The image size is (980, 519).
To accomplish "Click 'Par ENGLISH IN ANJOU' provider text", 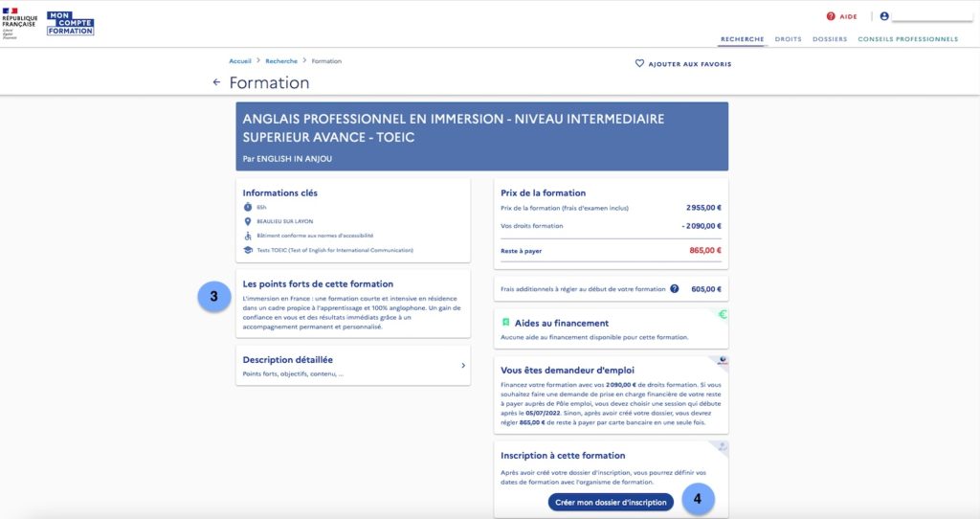I will [287, 159].
